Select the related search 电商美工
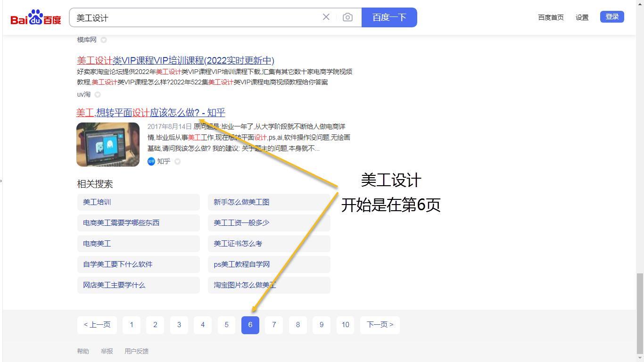This screenshot has width=644, height=362. click(x=96, y=243)
